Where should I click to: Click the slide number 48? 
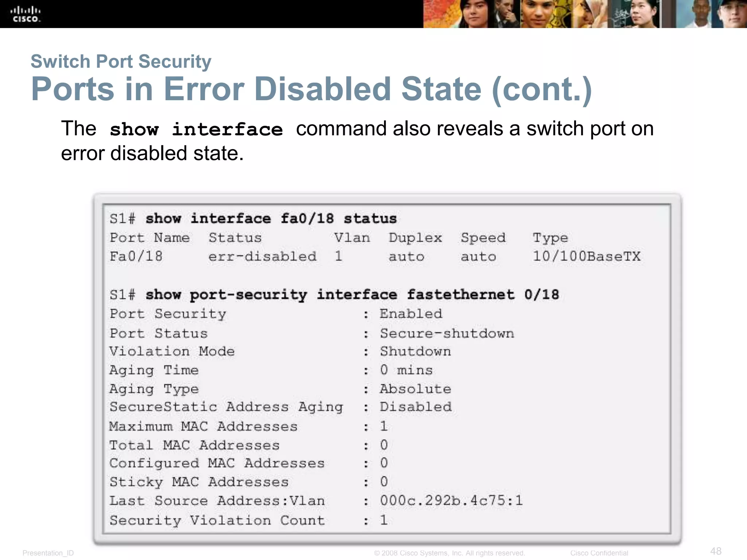point(716,551)
